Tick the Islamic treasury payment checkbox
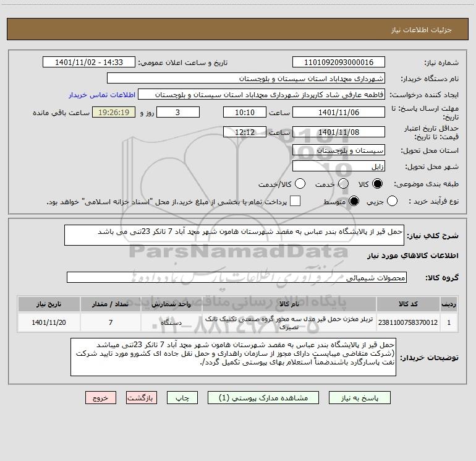 [295, 201]
